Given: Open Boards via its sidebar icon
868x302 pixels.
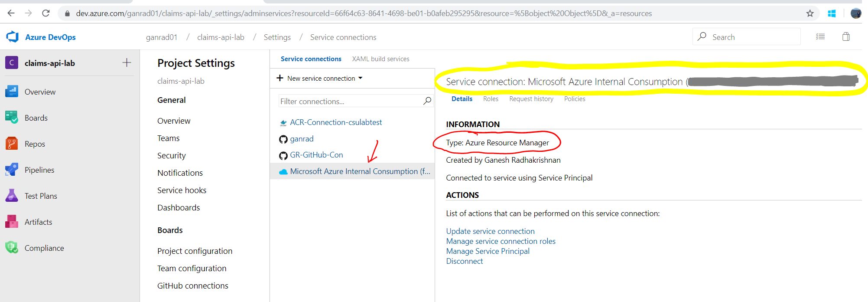Looking at the screenshot, I should point(12,118).
